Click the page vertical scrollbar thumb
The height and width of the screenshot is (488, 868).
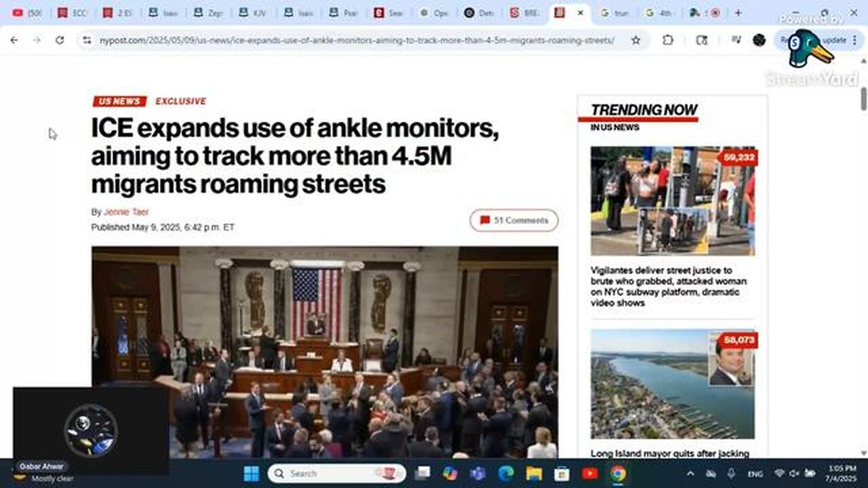coord(863,99)
